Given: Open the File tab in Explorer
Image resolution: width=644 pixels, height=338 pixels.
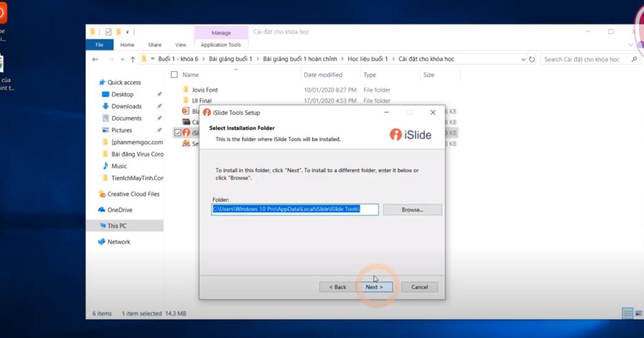Looking at the screenshot, I should pyautogui.click(x=99, y=45).
